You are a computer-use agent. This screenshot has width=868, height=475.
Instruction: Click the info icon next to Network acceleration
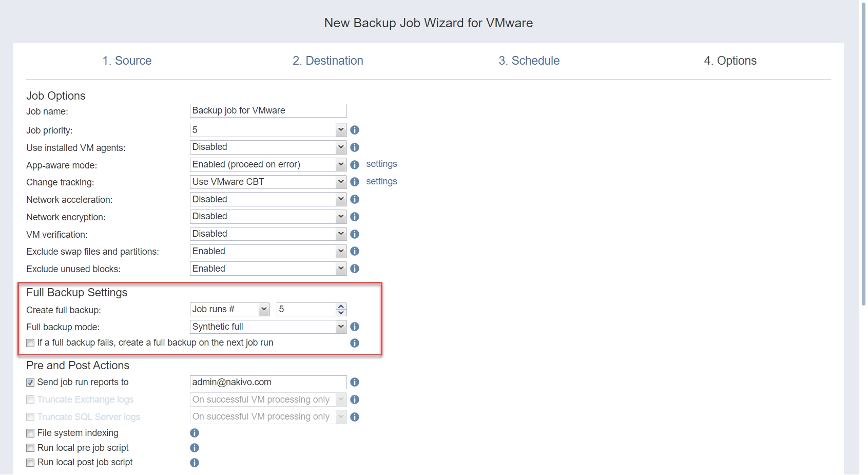pos(355,199)
